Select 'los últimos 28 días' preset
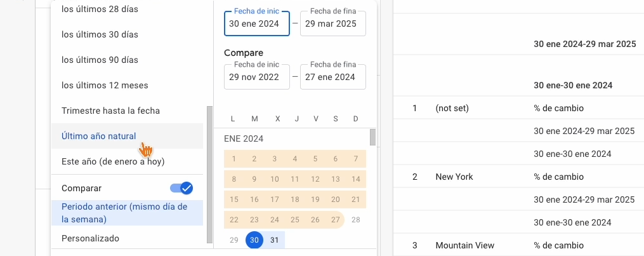The height and width of the screenshot is (256, 644). pyautogui.click(x=100, y=9)
